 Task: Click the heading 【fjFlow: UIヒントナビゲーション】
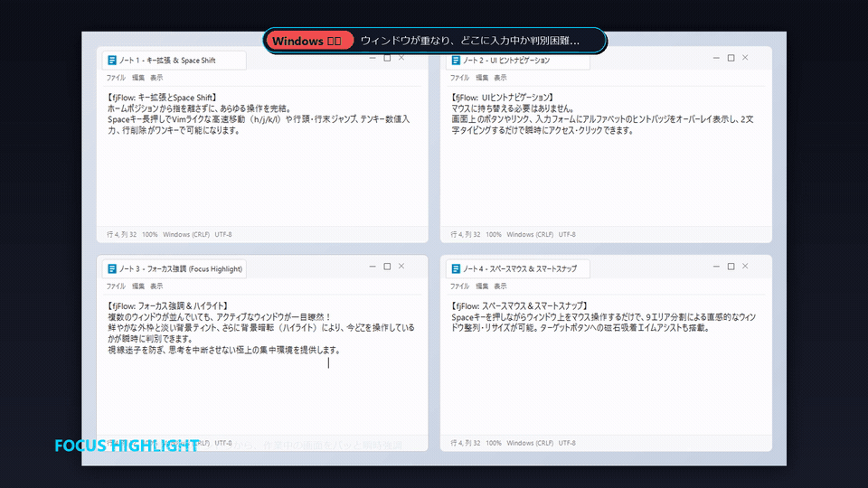503,98
